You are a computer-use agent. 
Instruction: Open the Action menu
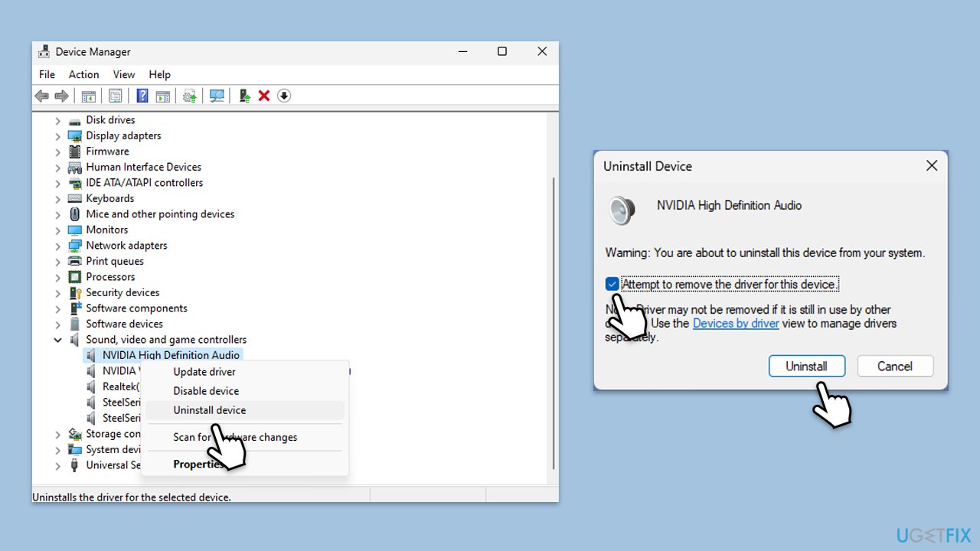pyautogui.click(x=83, y=74)
